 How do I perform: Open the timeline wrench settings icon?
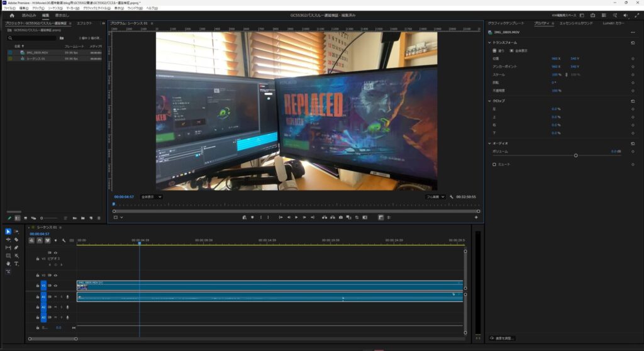point(64,240)
